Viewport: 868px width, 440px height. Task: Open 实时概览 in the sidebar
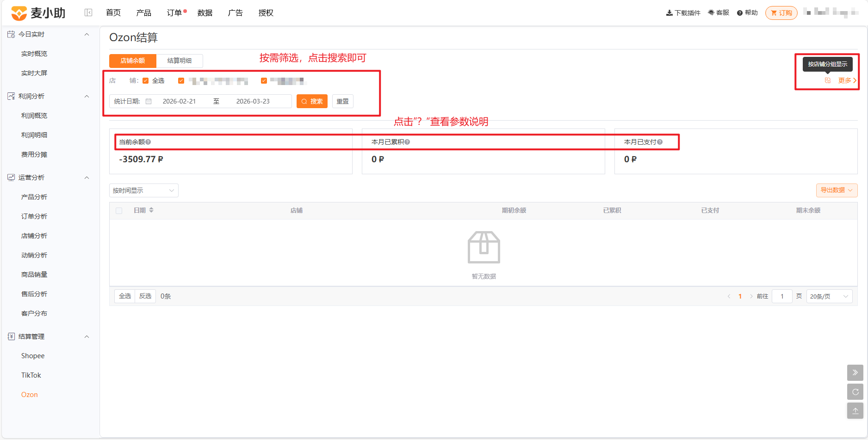34,54
